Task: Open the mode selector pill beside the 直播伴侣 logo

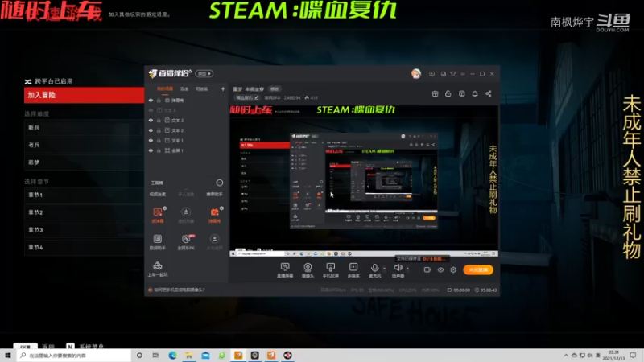Action: pos(204,73)
